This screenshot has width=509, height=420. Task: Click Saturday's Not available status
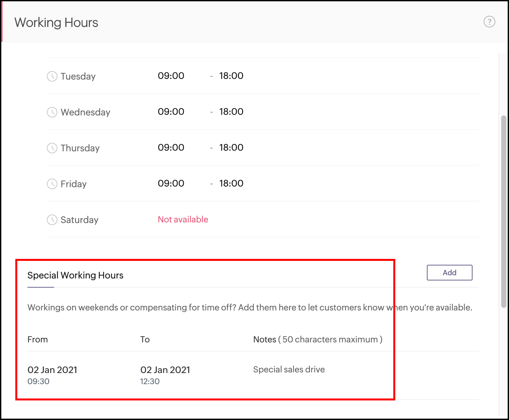pyautogui.click(x=183, y=219)
